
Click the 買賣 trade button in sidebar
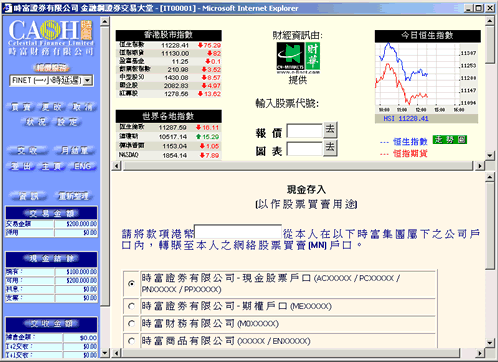[x=21, y=107]
